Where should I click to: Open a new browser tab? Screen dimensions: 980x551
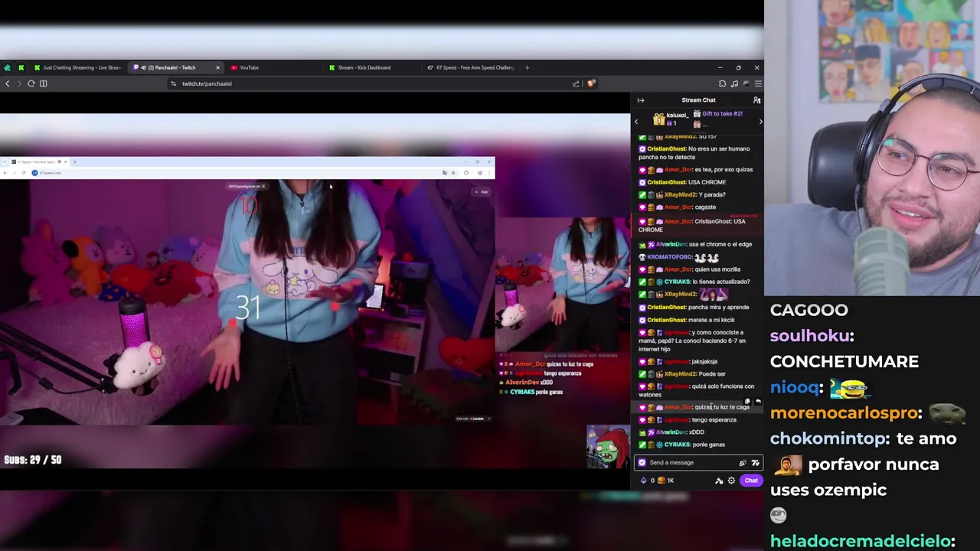pyautogui.click(x=527, y=67)
